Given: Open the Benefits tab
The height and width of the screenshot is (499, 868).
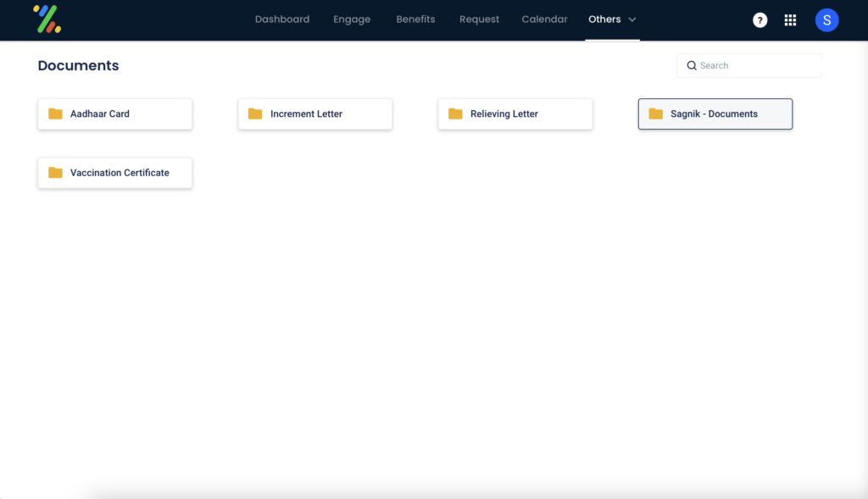Looking at the screenshot, I should [x=415, y=19].
